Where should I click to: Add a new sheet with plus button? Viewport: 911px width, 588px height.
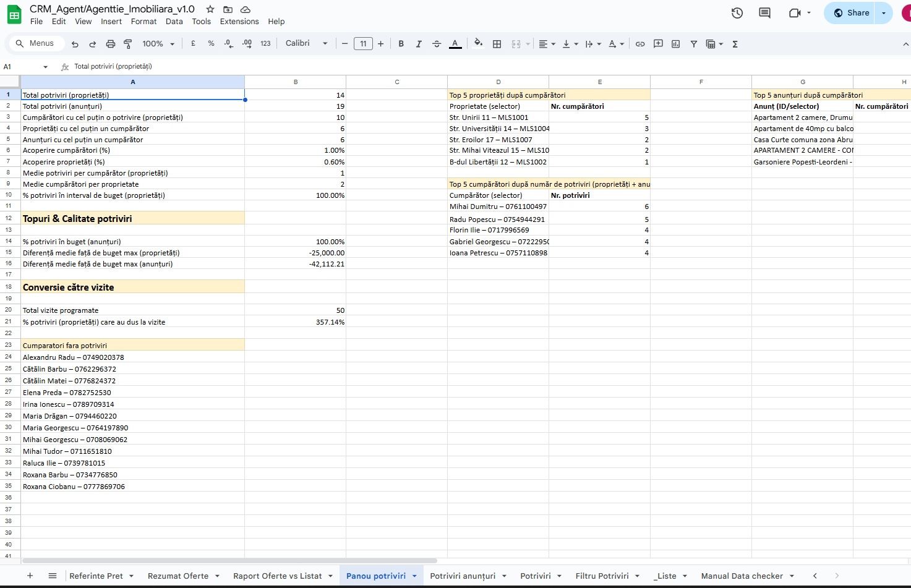tap(30, 576)
